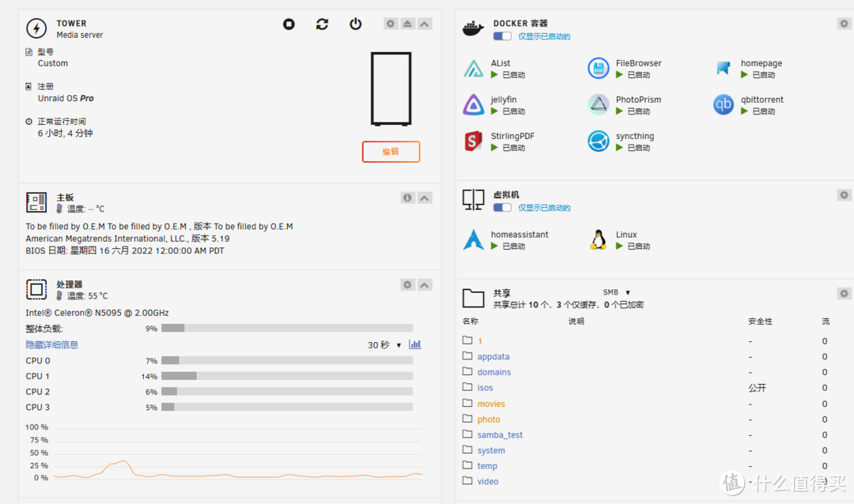
Task: Open the photo share
Action: tap(489, 419)
